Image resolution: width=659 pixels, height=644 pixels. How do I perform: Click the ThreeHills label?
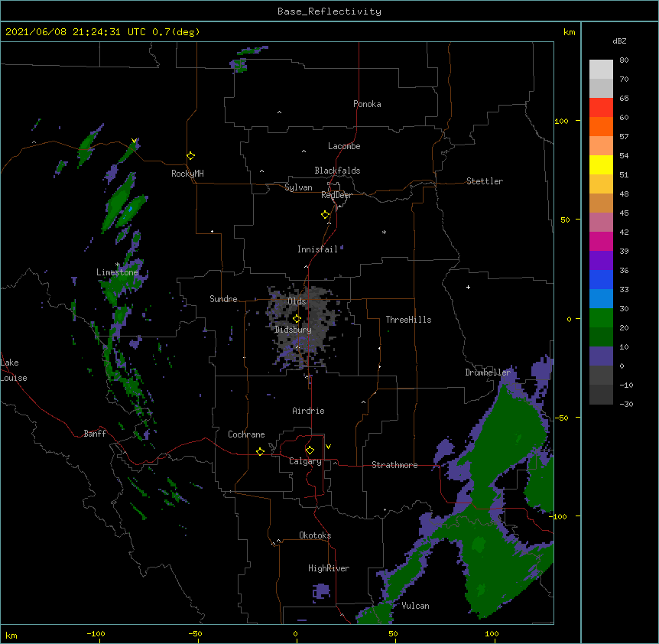tap(408, 320)
